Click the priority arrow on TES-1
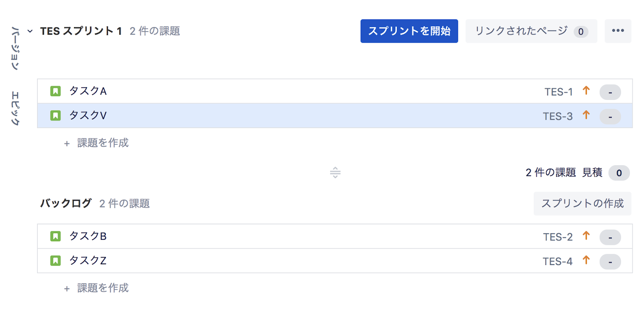The image size is (644, 311). click(586, 91)
